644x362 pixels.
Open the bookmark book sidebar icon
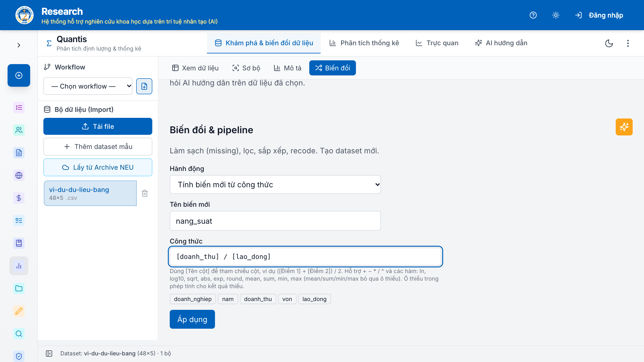click(19, 243)
